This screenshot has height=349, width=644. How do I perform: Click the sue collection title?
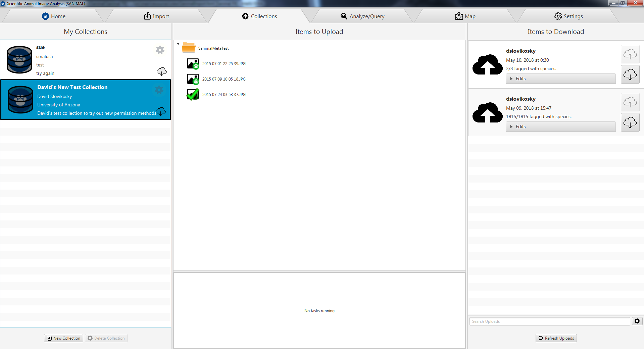(x=41, y=47)
